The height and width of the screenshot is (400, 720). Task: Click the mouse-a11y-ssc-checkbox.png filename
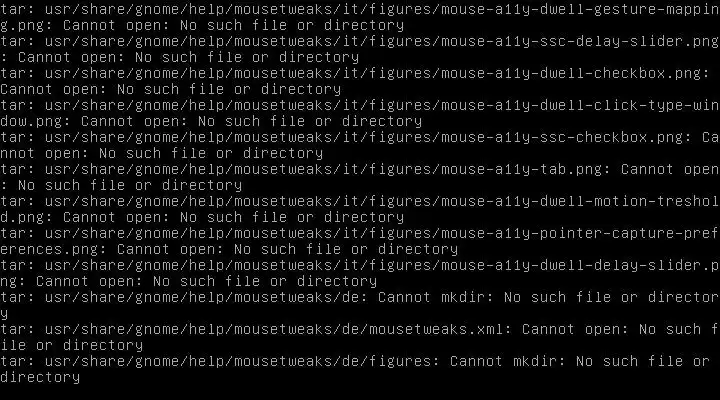562,137
